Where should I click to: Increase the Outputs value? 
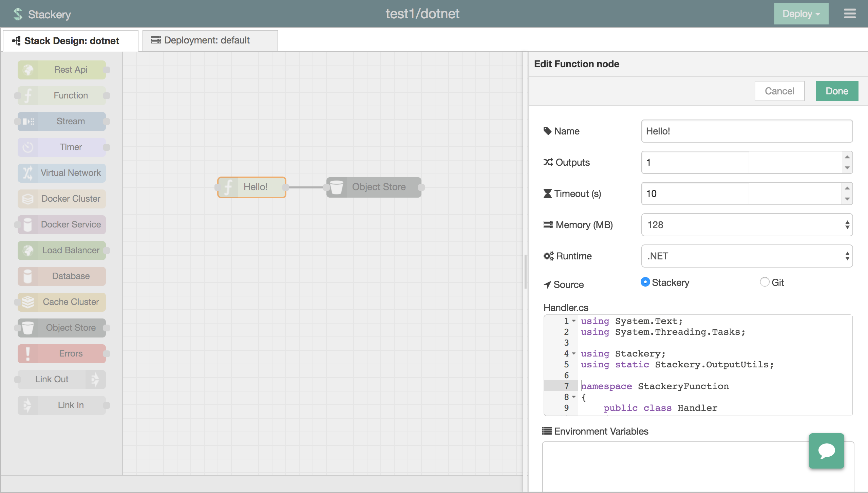point(847,157)
